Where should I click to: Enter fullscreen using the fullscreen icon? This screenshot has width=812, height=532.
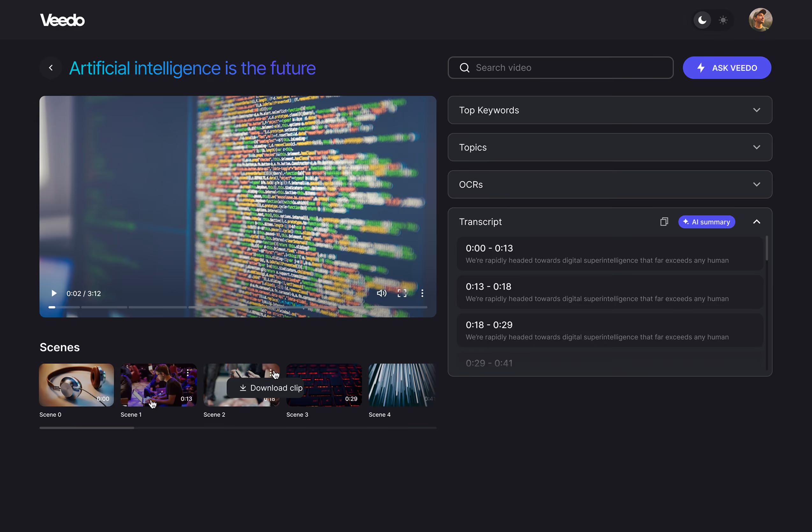402,293
